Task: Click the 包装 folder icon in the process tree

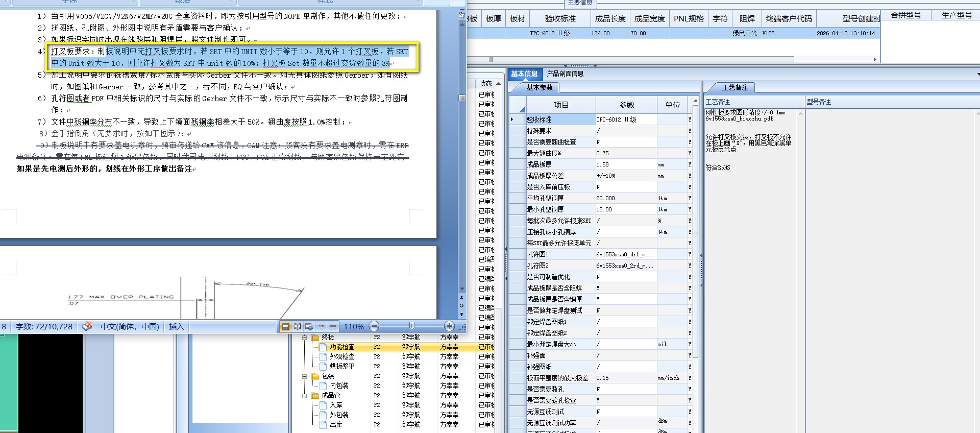Action: (315, 376)
